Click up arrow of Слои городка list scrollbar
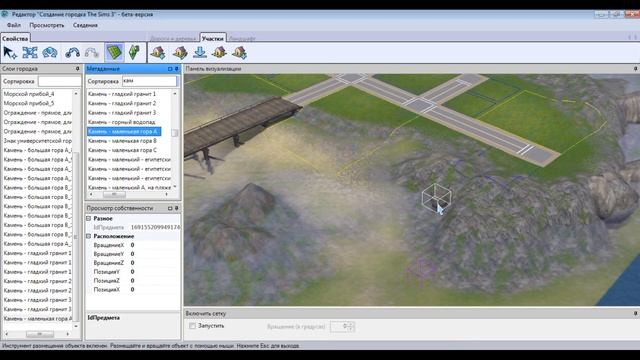Viewport: 640px width, 360px height. (76, 94)
